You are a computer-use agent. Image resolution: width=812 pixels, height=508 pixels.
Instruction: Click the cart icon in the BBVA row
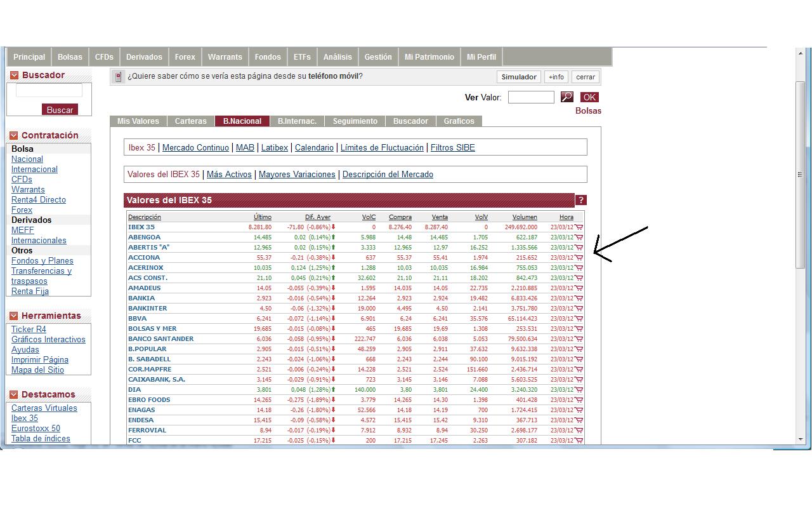tap(579, 319)
